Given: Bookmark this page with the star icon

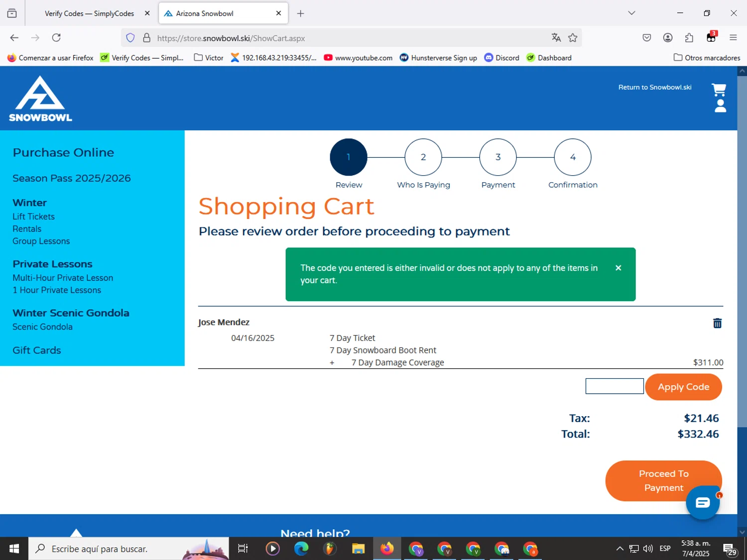Looking at the screenshot, I should click(x=573, y=38).
